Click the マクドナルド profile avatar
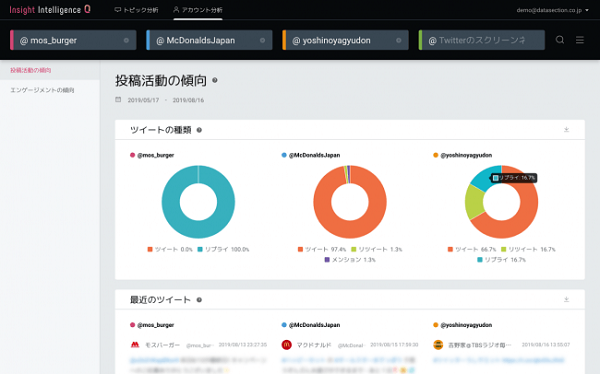 (287, 345)
